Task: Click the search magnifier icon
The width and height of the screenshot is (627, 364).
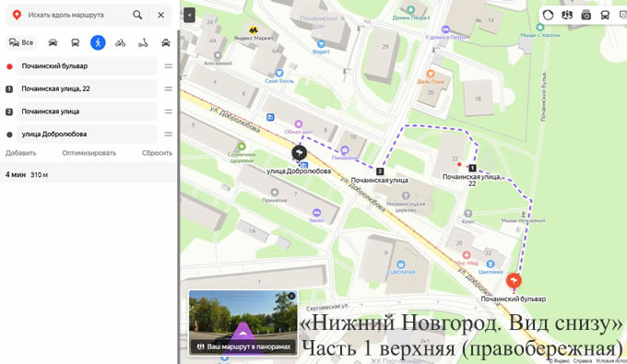Action: pyautogui.click(x=137, y=15)
